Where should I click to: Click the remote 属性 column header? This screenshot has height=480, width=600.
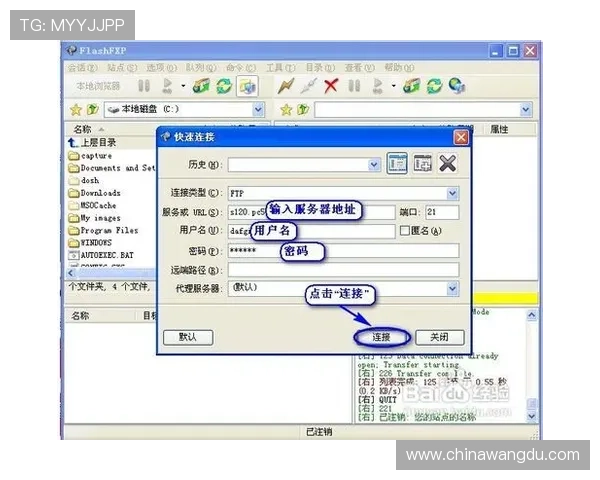point(499,129)
